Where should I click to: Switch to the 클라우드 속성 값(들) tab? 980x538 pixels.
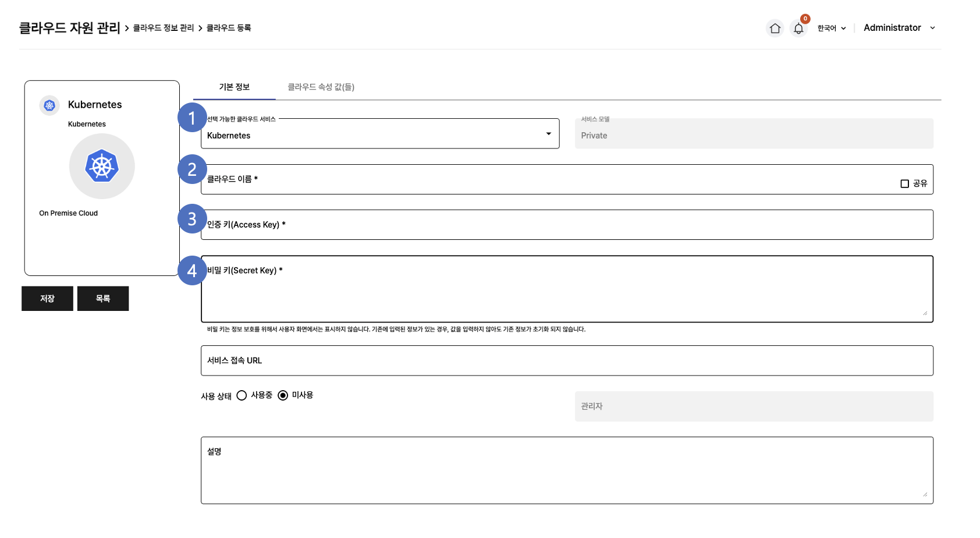coord(321,87)
